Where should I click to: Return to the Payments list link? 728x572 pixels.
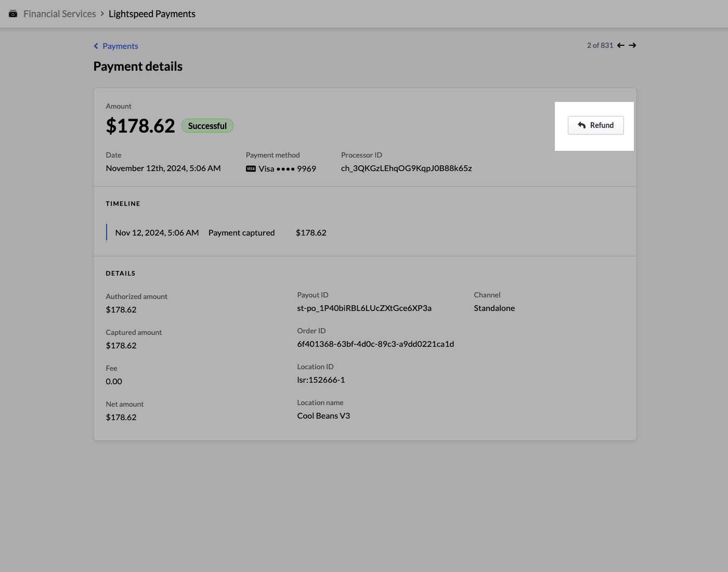pyautogui.click(x=120, y=46)
